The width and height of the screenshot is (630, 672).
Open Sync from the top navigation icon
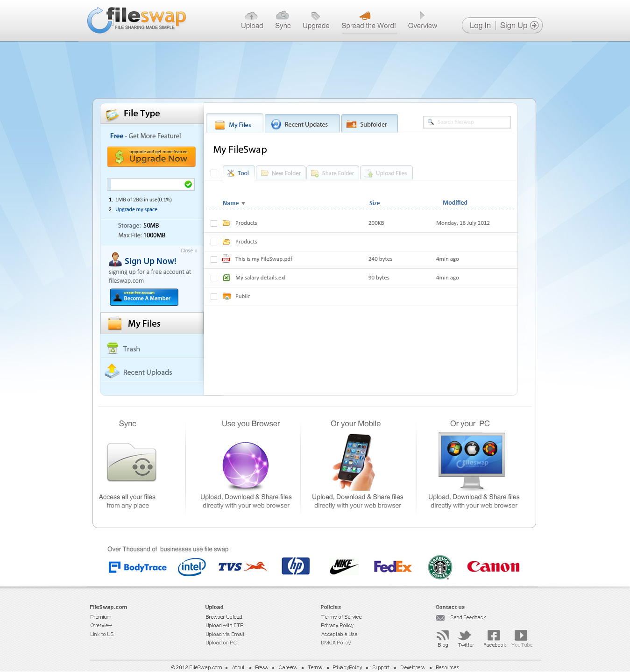(283, 15)
